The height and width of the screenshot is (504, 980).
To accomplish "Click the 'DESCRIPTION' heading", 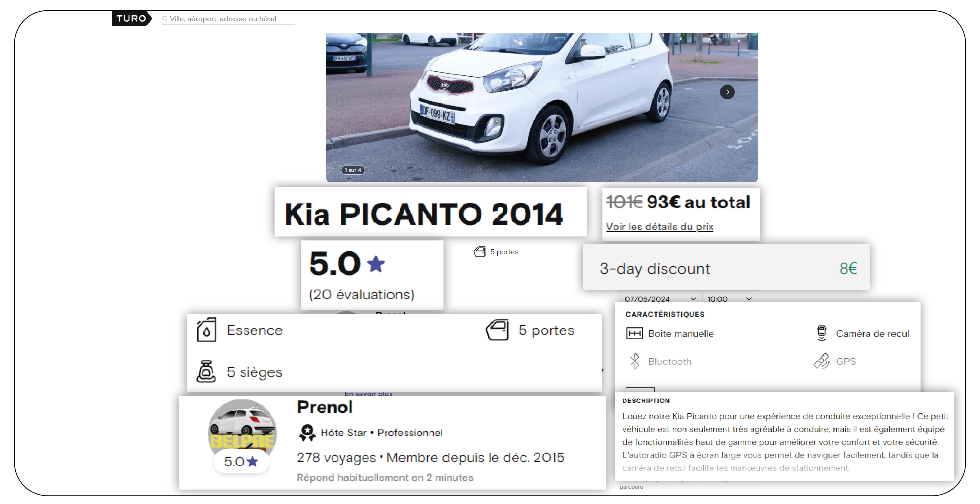I will pyautogui.click(x=646, y=401).
